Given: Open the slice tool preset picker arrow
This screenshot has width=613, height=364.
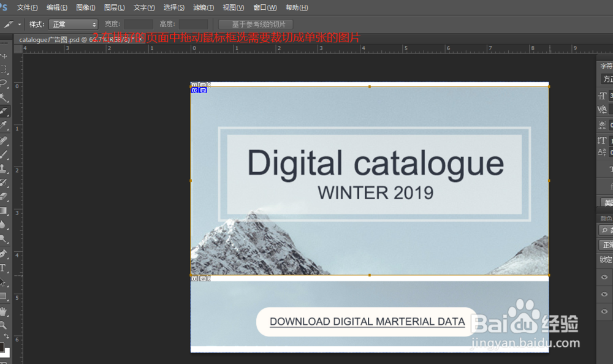Looking at the screenshot, I should (x=20, y=25).
